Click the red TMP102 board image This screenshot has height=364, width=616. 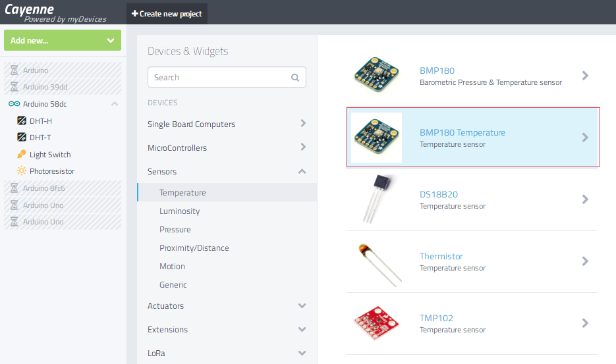376,323
